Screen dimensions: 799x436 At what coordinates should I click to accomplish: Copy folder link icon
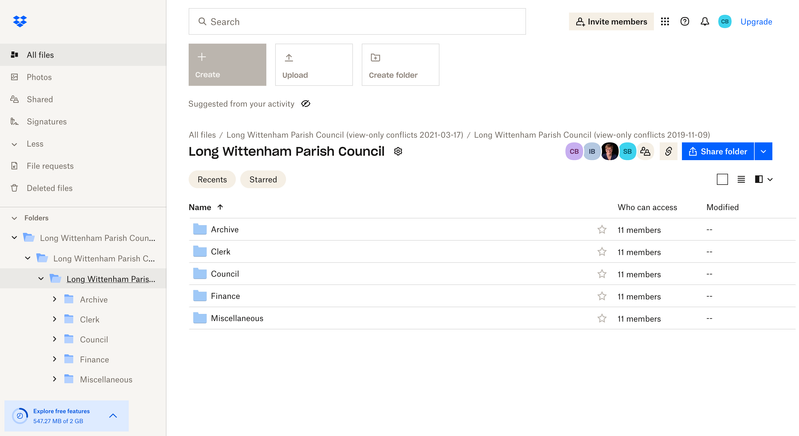pyautogui.click(x=668, y=152)
